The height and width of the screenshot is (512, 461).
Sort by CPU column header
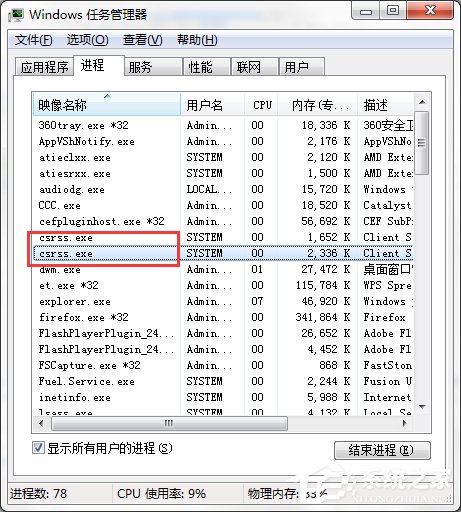[x=261, y=105]
